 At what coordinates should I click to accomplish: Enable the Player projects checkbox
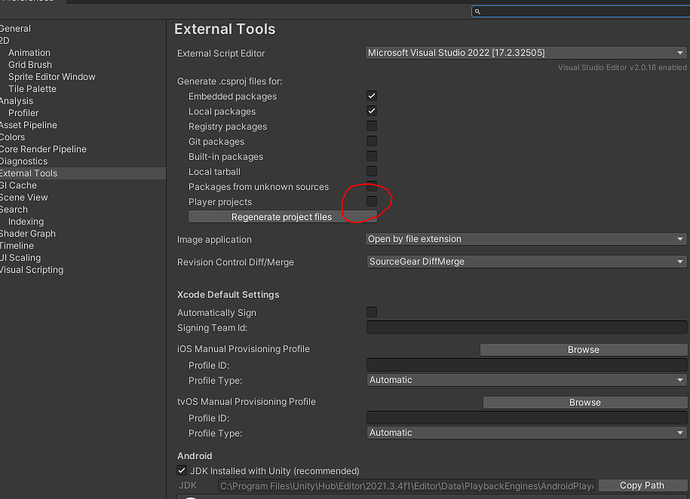(x=372, y=202)
